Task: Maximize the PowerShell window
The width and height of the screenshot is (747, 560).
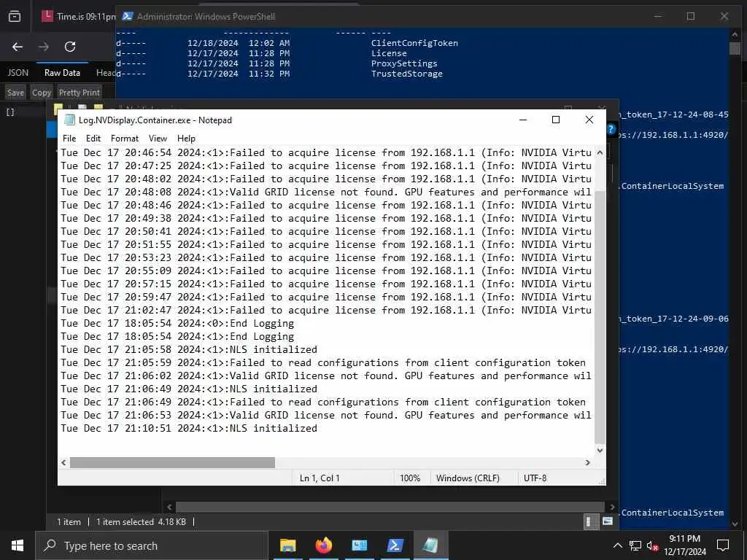Action: coord(690,16)
